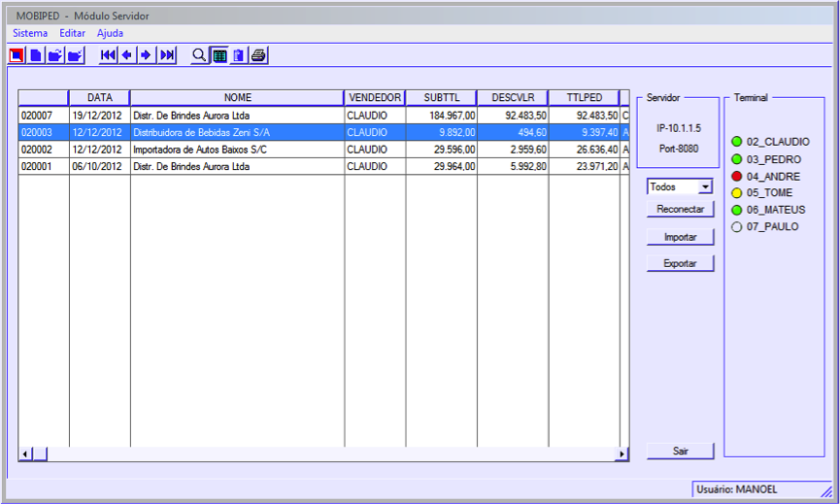Click the Reconectar button
This screenshot has height=504, width=840.
pyautogui.click(x=681, y=209)
